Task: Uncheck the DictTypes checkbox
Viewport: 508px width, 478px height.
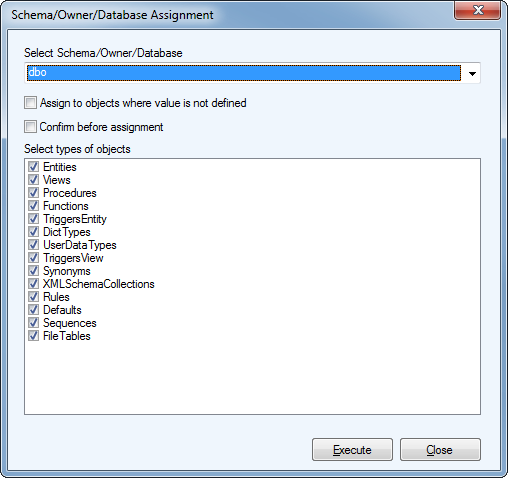Action: (33, 231)
